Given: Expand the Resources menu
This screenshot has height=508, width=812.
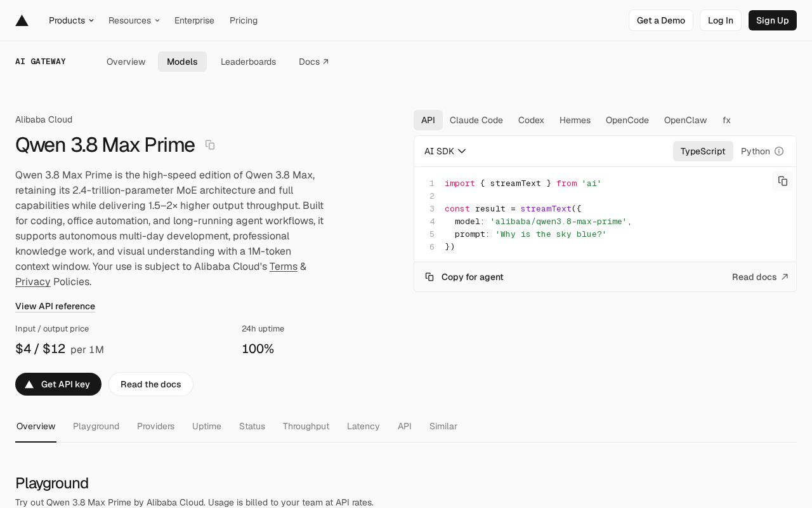Looking at the screenshot, I should click(134, 20).
